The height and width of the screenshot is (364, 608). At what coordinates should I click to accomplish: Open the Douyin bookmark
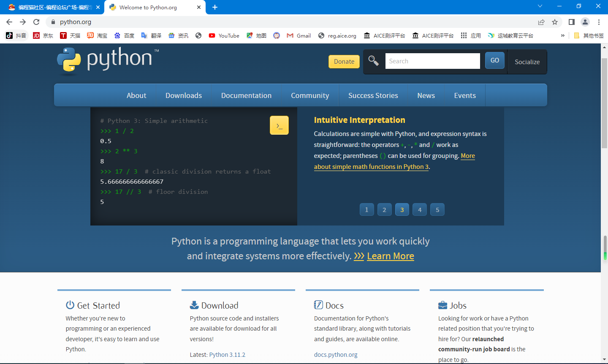(x=16, y=35)
